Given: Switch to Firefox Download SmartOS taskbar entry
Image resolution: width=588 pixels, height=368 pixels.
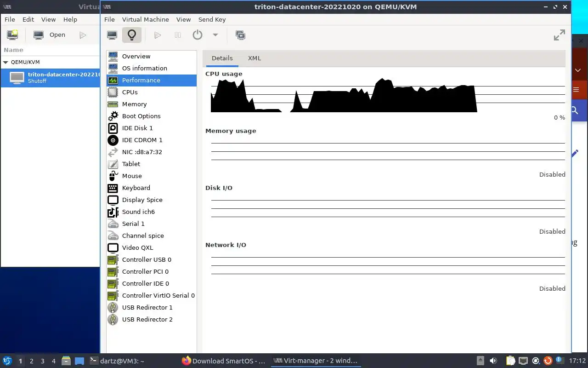Looking at the screenshot, I should 224,361.
